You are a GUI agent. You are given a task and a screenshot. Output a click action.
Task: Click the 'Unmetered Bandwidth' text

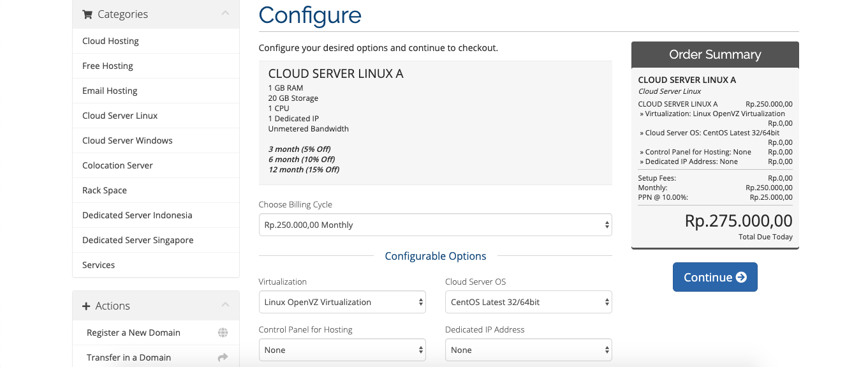[x=309, y=129]
